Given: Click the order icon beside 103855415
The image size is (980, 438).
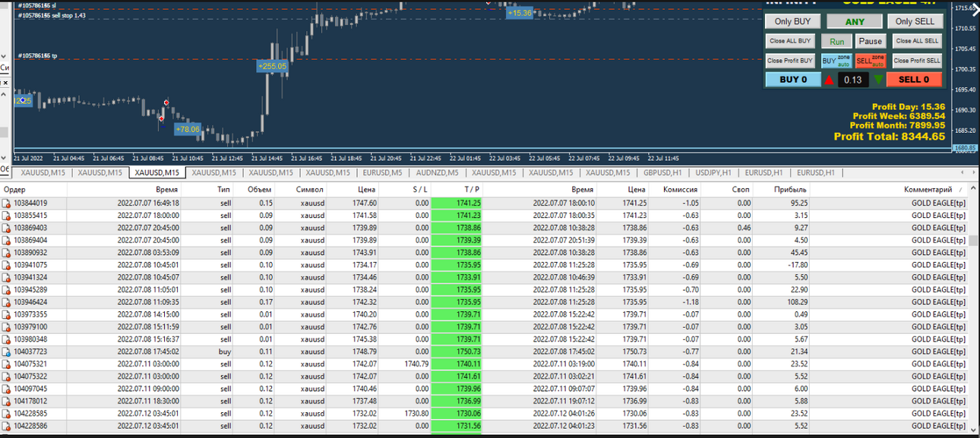Looking at the screenshot, I should pyautogui.click(x=7, y=216).
